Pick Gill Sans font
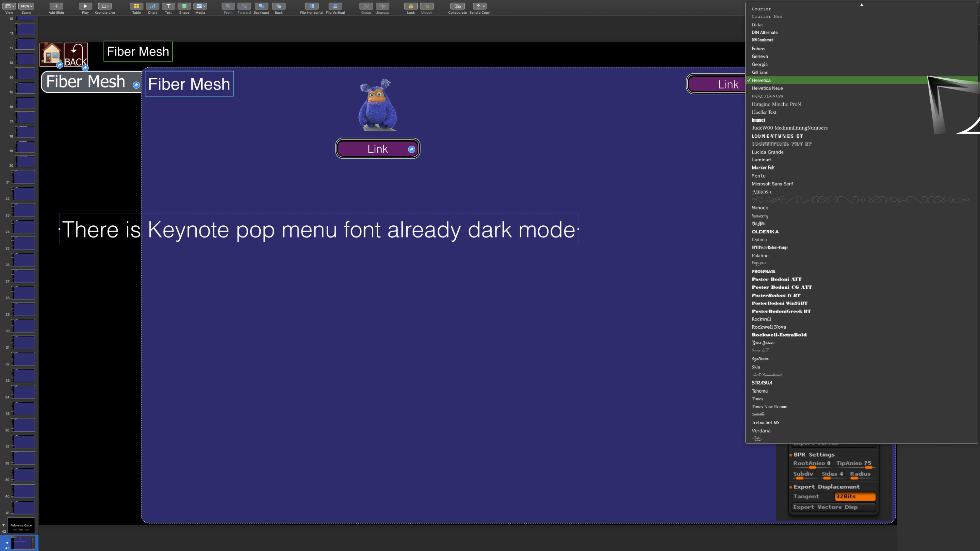The height and width of the screenshot is (551, 980). (861, 72)
